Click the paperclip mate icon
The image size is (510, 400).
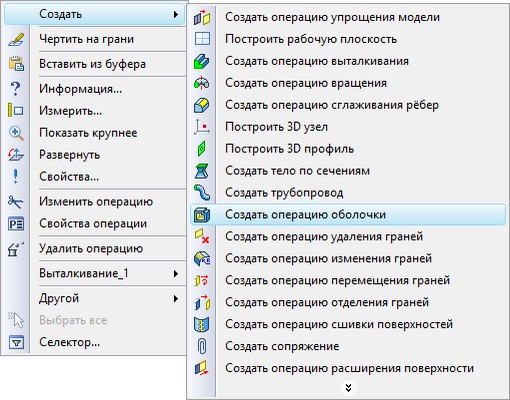click(x=202, y=346)
